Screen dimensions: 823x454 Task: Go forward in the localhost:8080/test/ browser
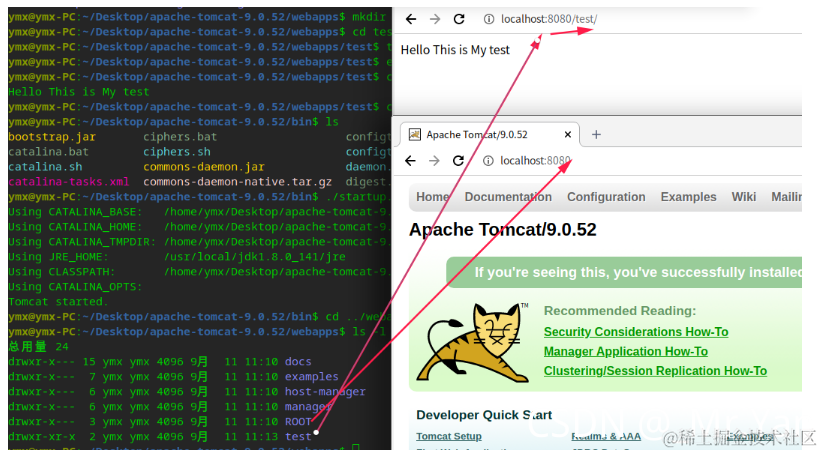tap(435, 19)
